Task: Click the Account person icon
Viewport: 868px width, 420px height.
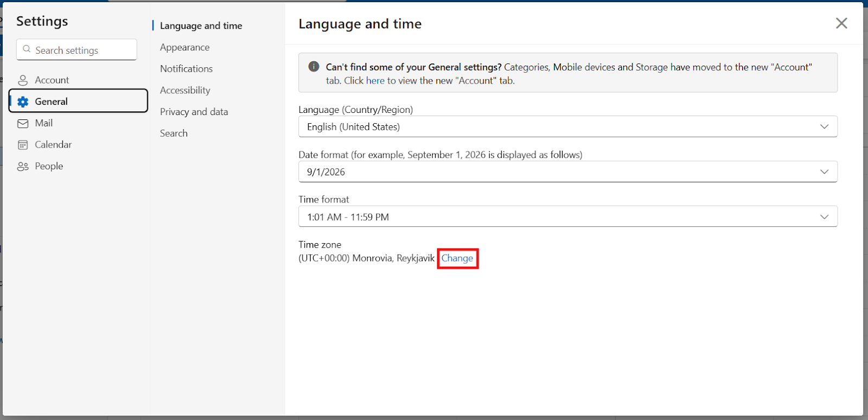Action: tap(23, 80)
